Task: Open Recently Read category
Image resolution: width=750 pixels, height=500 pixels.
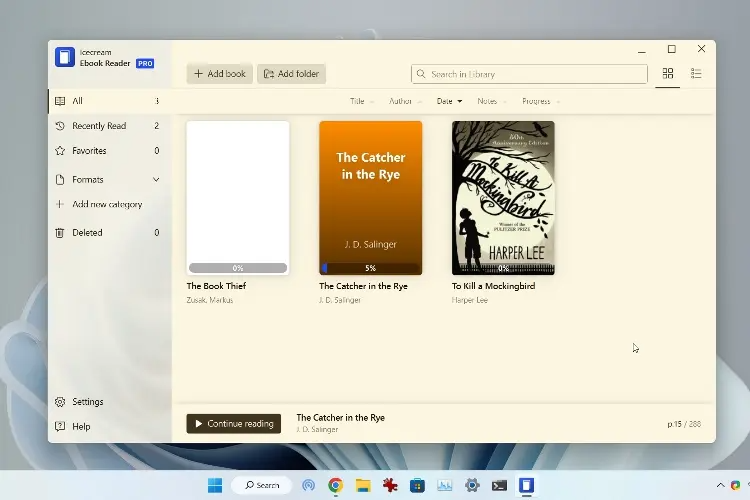Action: [109, 126]
